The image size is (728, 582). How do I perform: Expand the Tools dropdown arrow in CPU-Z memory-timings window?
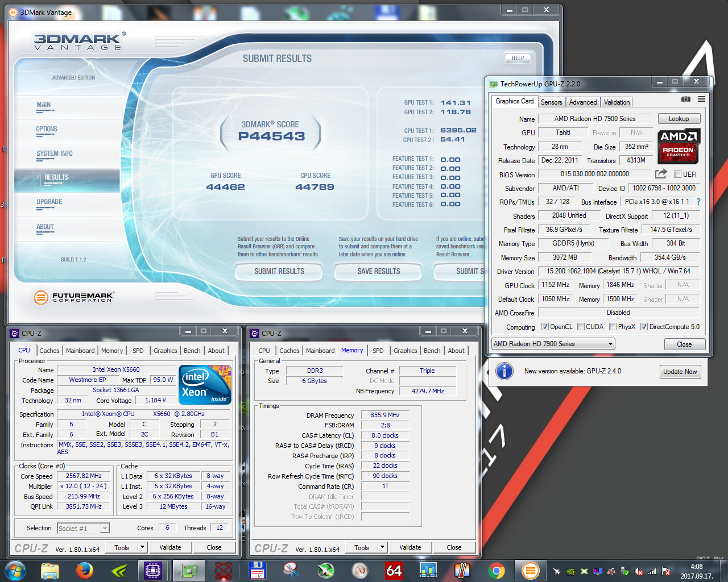tap(382, 547)
